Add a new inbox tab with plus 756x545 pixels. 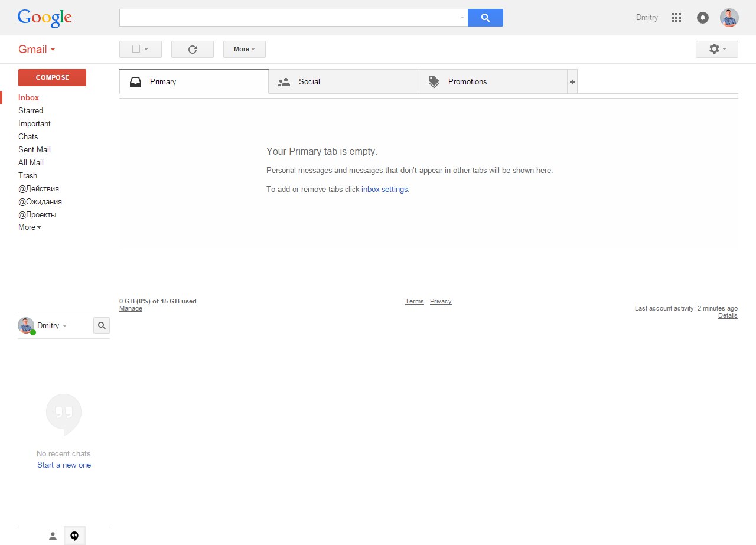coord(572,81)
